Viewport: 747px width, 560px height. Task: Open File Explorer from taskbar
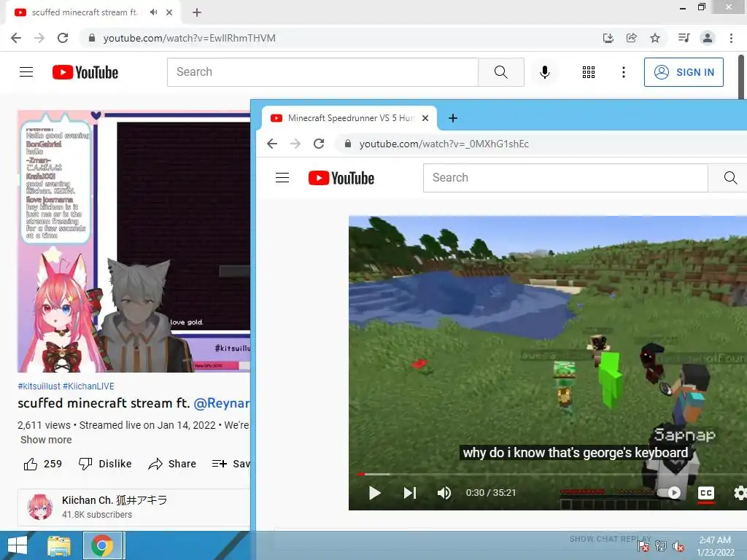59,545
